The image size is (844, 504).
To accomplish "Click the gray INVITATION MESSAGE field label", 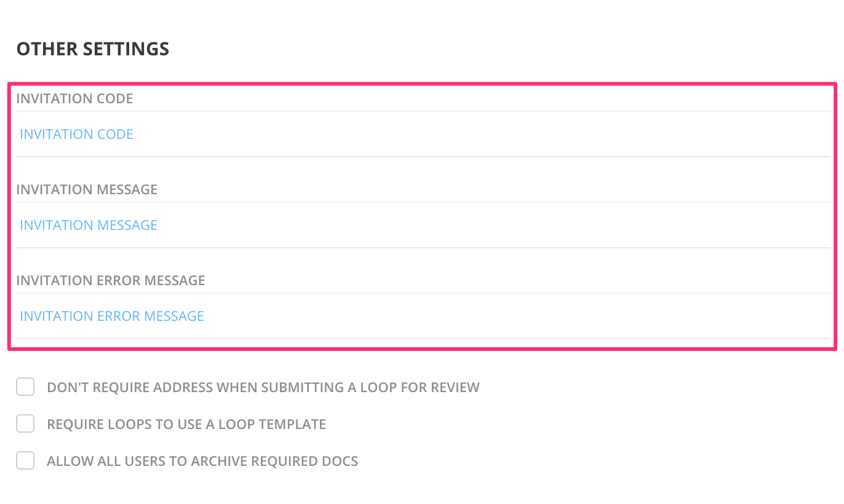I will (x=87, y=190).
